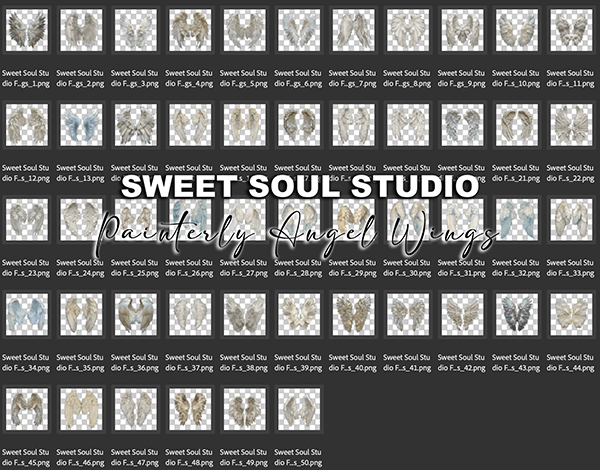Click the file name ending s_46.png
The width and height of the screenshot is (600, 470).
point(80,457)
